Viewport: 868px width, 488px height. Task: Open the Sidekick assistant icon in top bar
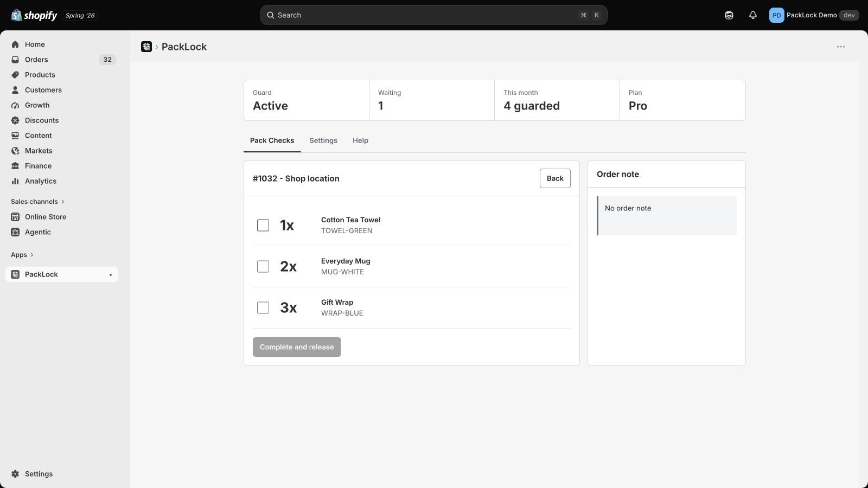click(729, 15)
